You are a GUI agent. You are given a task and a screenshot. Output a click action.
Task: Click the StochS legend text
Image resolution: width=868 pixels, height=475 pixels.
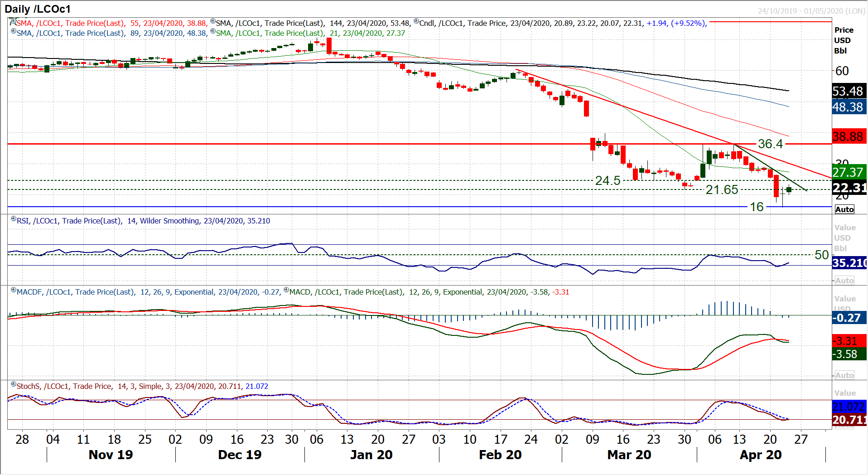142,386
